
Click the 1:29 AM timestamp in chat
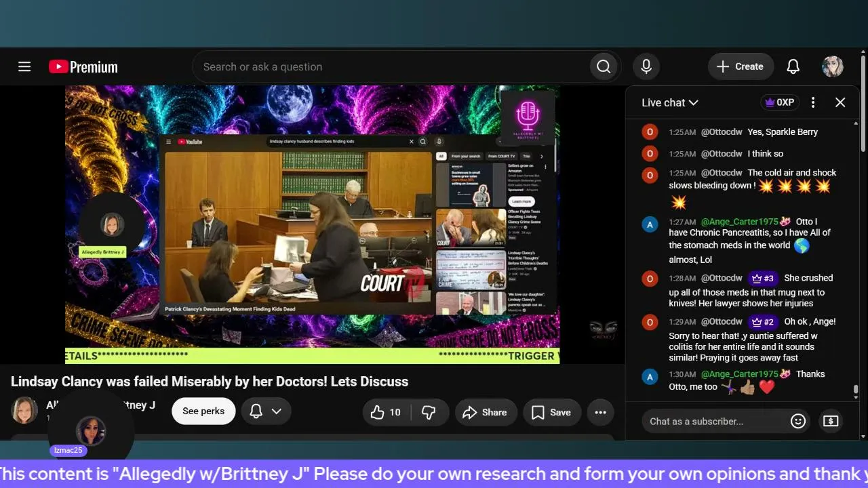[x=682, y=322]
